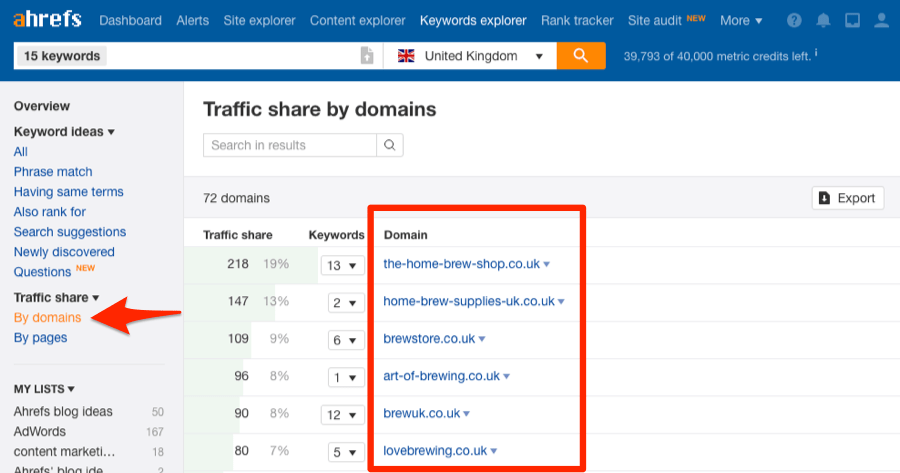Open the notifications bell icon
Screen dimensions: 900x473
[823, 21]
